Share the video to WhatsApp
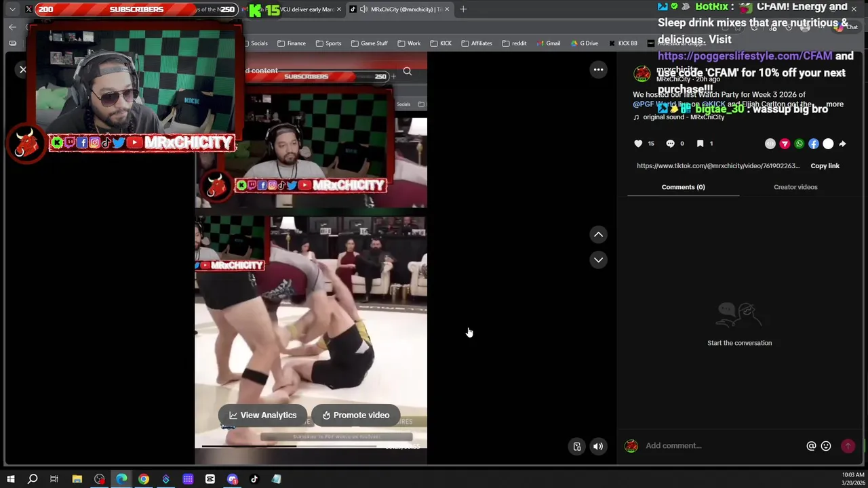Screen dimensions: 868x488 pyautogui.click(x=799, y=144)
